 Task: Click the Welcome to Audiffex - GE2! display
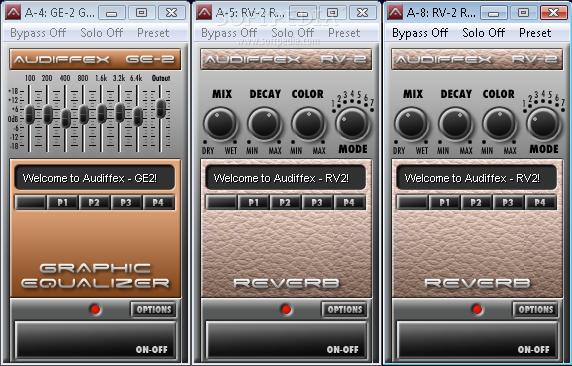(x=95, y=178)
